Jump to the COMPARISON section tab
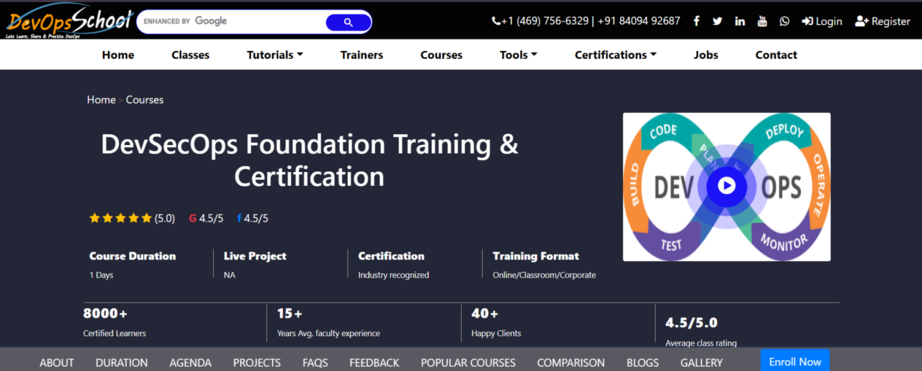922x371 pixels. tap(571, 363)
